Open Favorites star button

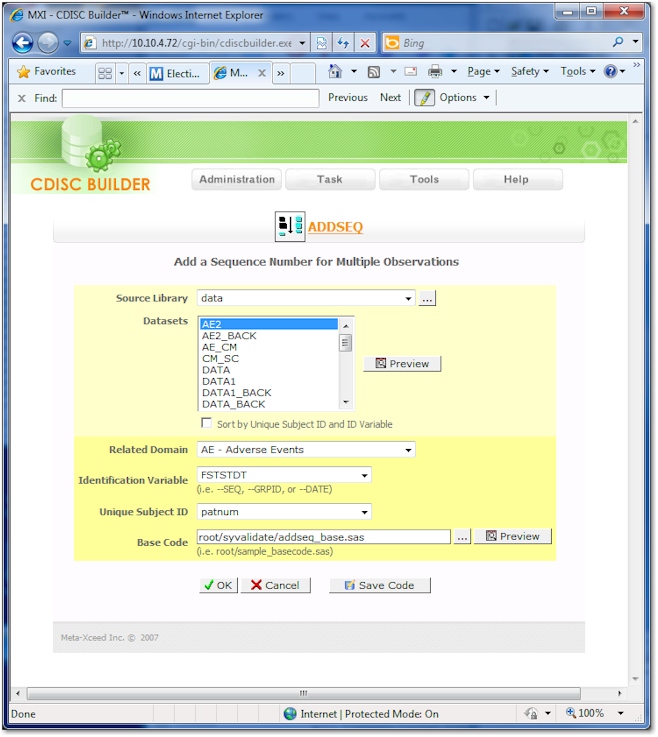click(46, 71)
